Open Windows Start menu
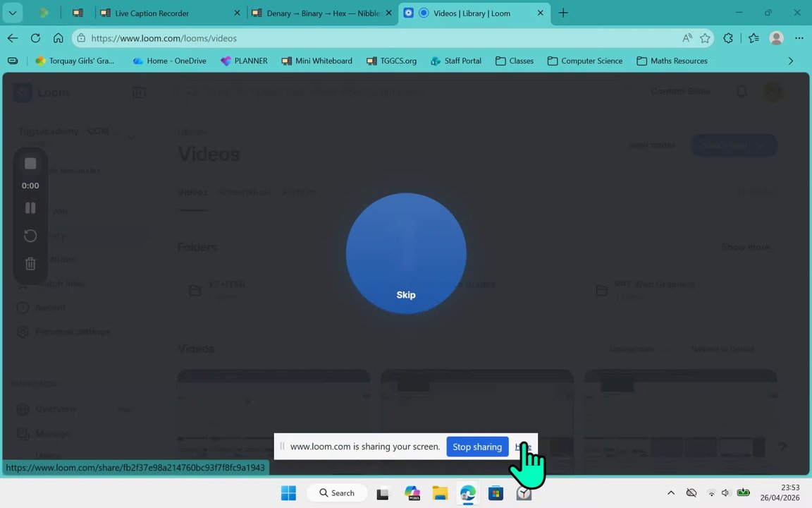 (x=288, y=493)
